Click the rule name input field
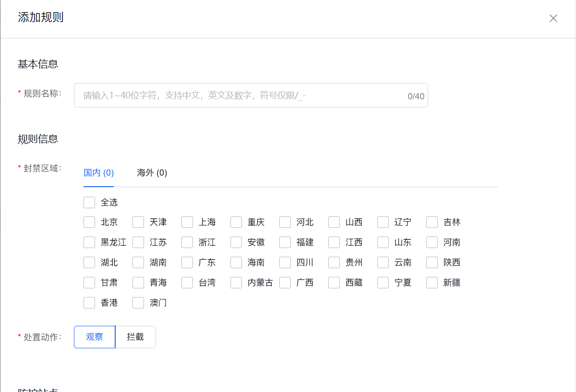576x392 pixels. (251, 95)
